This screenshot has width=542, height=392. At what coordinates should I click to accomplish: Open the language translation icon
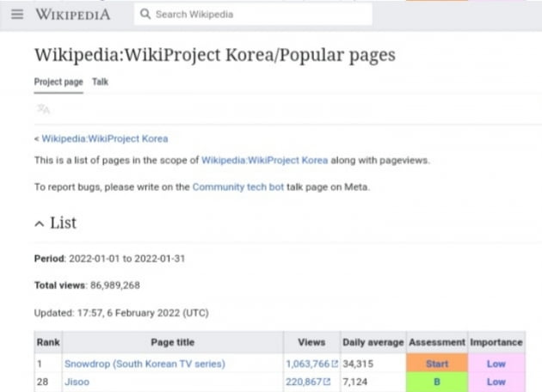coord(43,109)
